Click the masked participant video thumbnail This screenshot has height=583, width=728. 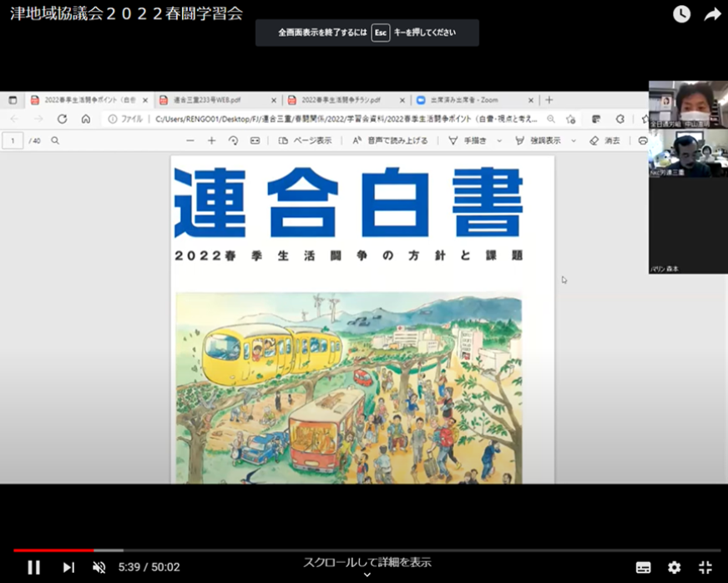688,104
